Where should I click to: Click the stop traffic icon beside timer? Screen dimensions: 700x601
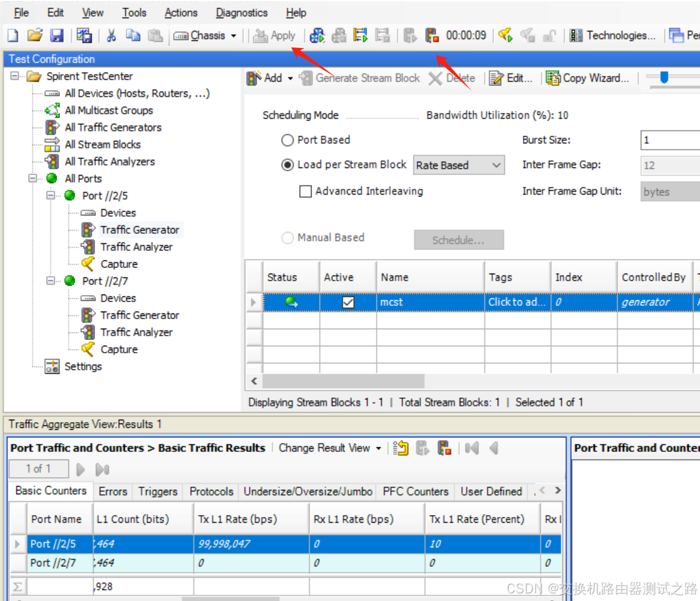coord(431,35)
